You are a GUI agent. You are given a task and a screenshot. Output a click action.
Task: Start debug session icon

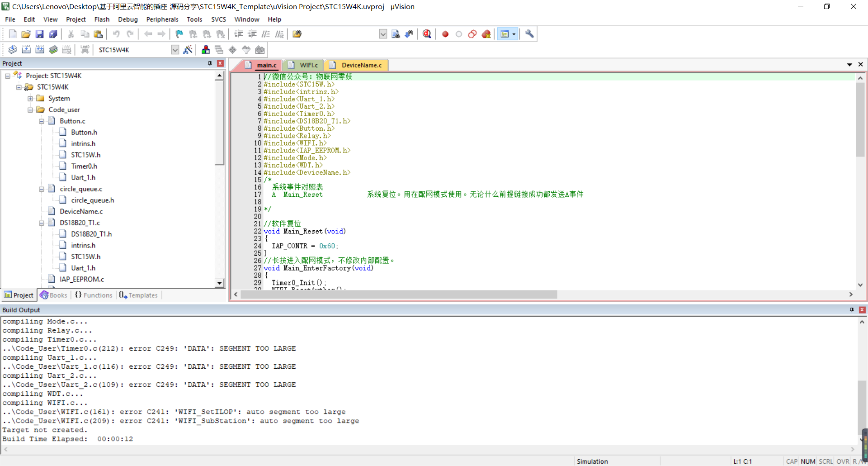427,34
